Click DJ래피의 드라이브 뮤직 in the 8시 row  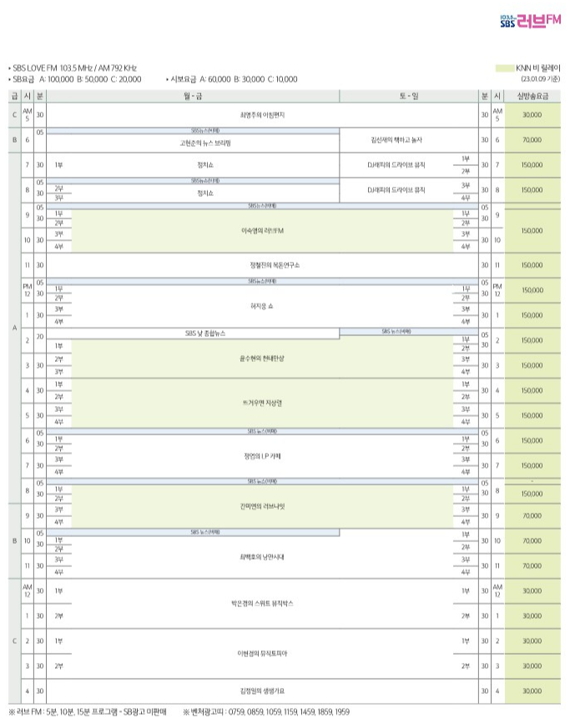(396, 190)
